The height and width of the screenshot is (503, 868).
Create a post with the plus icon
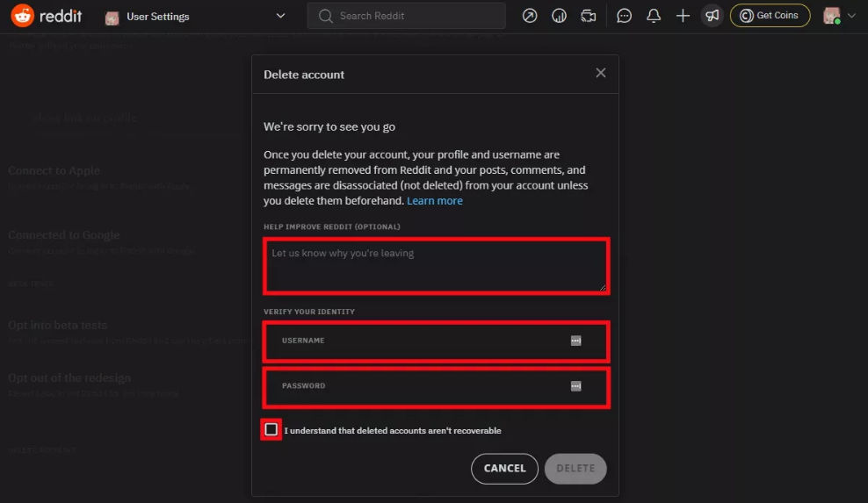point(684,16)
